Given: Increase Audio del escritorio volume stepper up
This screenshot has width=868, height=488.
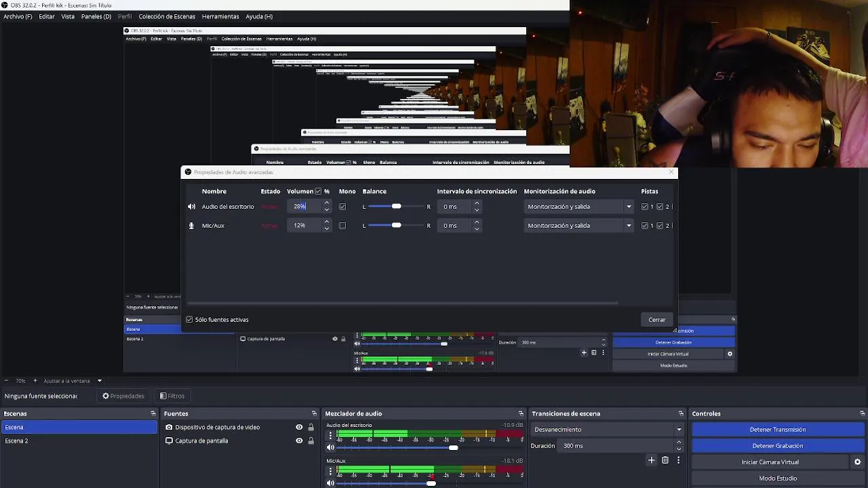Looking at the screenshot, I should [x=327, y=203].
